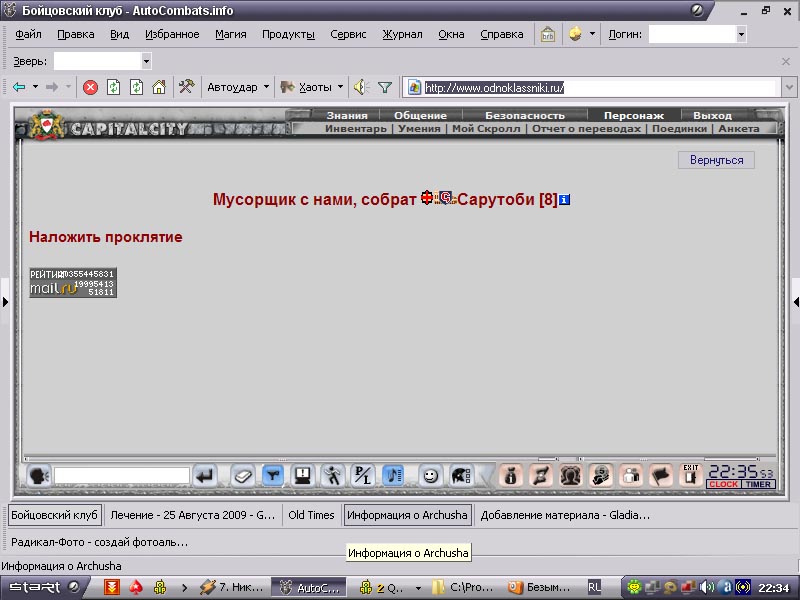
Task: Open the Журнал menu
Action: coord(402,34)
